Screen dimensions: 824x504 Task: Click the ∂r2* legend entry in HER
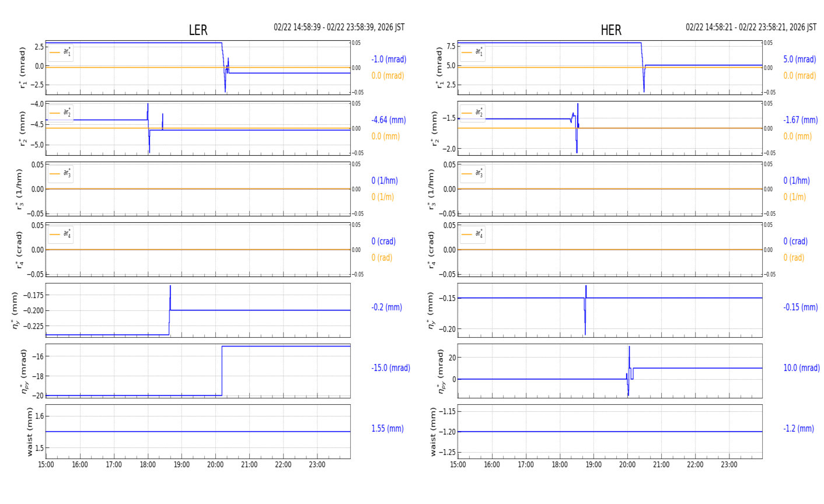click(x=473, y=113)
